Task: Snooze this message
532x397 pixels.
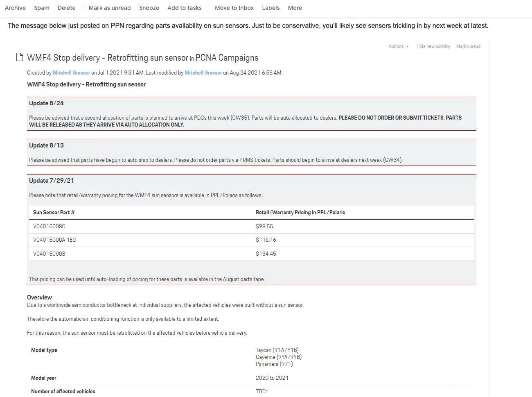Action: pos(149,8)
